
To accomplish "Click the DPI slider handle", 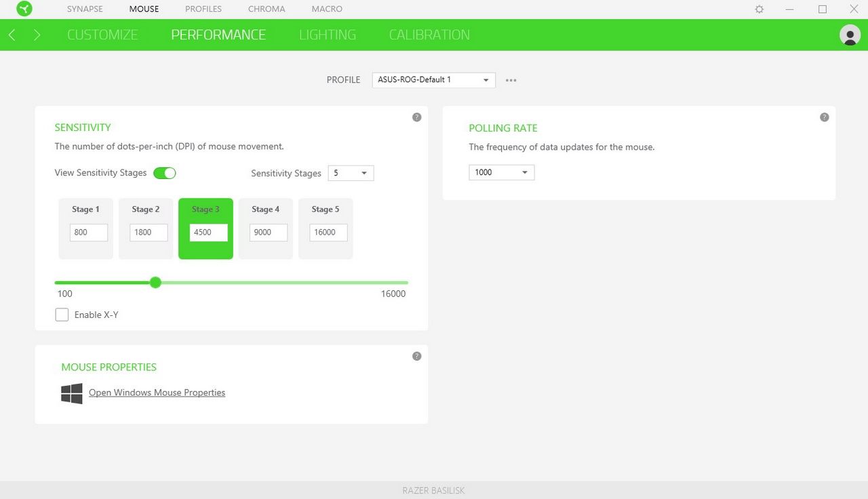I will coord(155,283).
